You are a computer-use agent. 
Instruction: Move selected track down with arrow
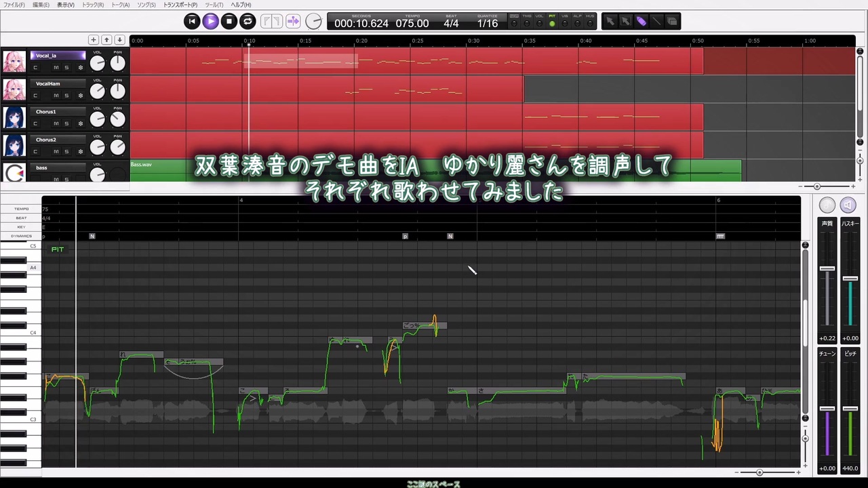pos(119,40)
